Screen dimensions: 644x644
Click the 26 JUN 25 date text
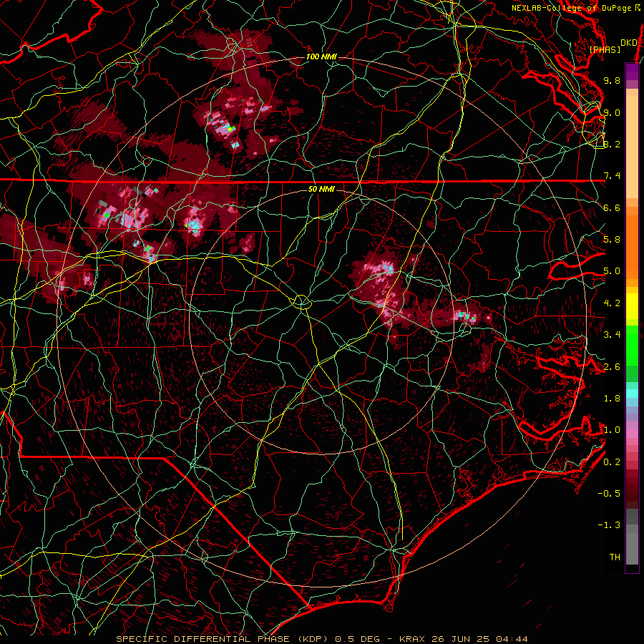click(x=459, y=639)
